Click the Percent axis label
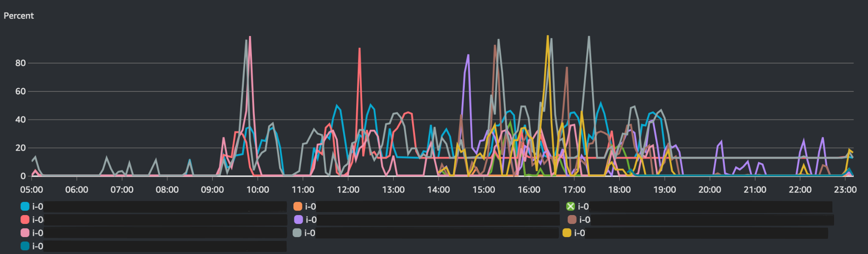 pos(19,16)
